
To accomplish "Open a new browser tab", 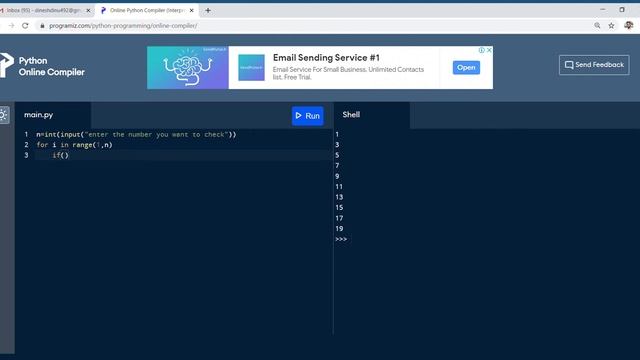I will tap(208, 11).
